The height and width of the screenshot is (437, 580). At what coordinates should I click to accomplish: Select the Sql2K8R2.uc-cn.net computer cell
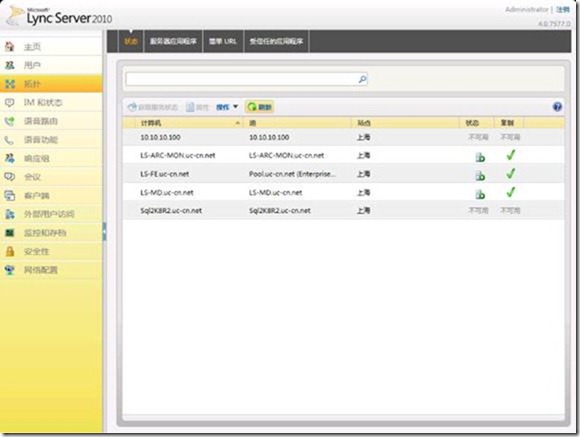pos(171,211)
